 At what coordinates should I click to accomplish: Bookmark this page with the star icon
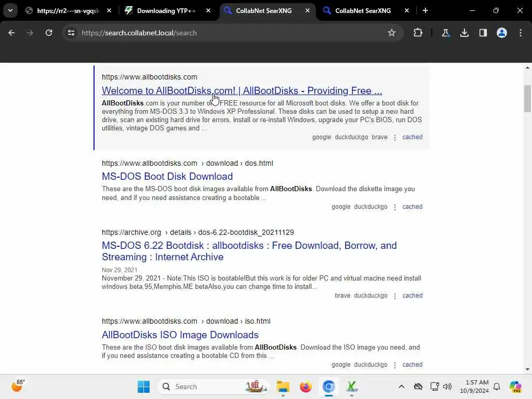tap(392, 33)
